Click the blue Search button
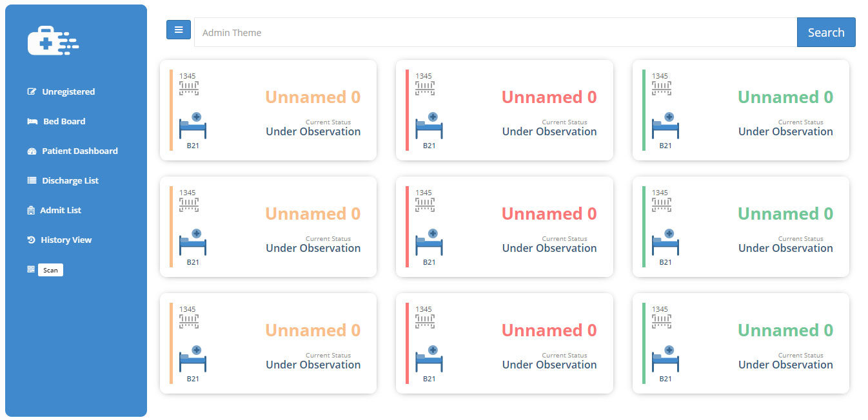 pyautogui.click(x=826, y=32)
